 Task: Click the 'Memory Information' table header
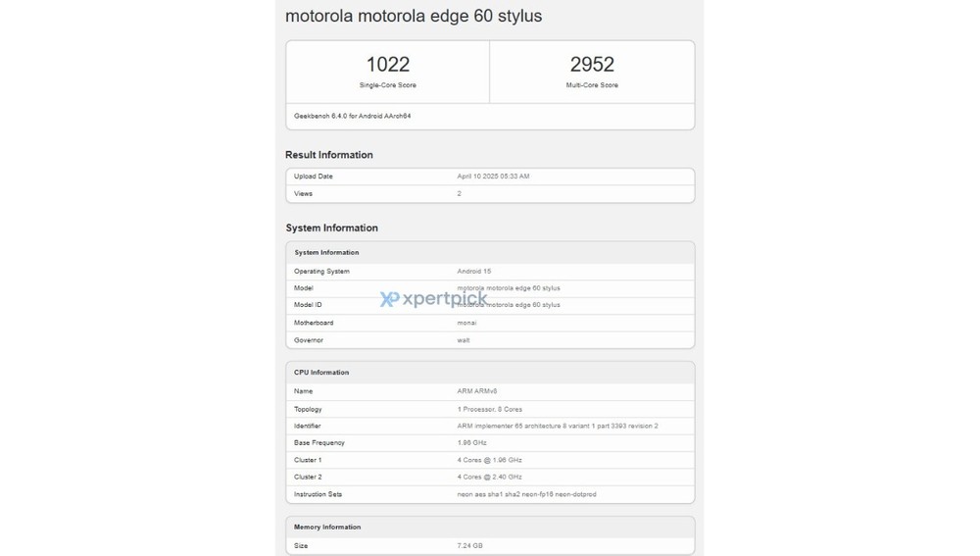(x=327, y=528)
